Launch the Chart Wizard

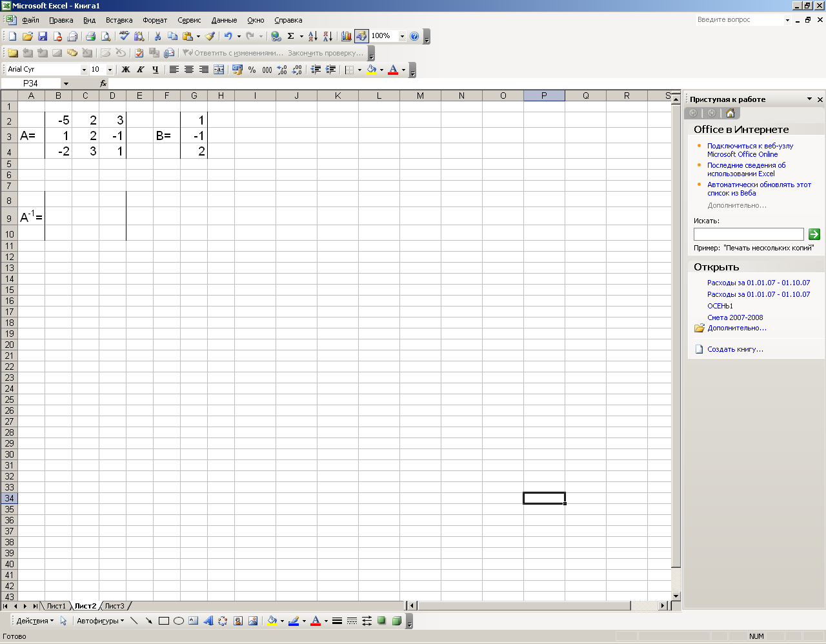click(x=347, y=36)
